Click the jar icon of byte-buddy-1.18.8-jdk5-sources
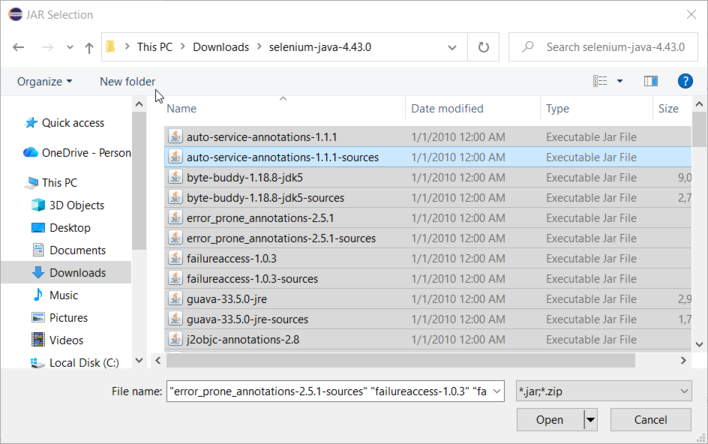Viewport: 708px width, 444px height. 175,197
